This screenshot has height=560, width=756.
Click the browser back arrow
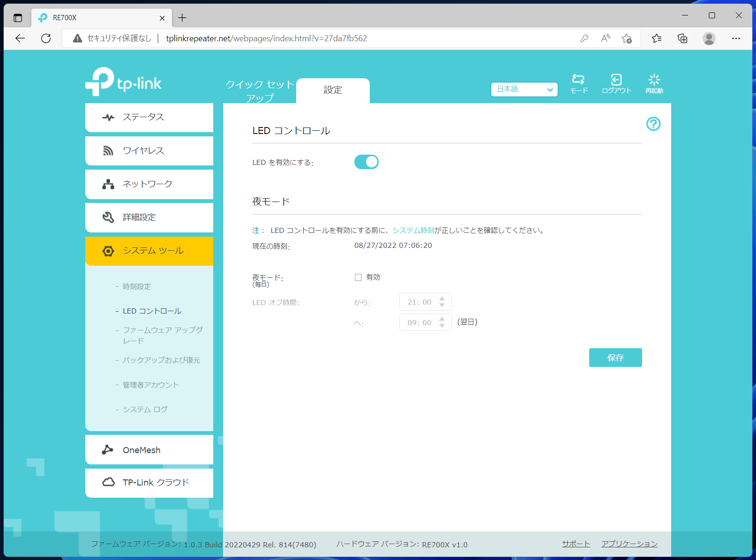pyautogui.click(x=20, y=38)
